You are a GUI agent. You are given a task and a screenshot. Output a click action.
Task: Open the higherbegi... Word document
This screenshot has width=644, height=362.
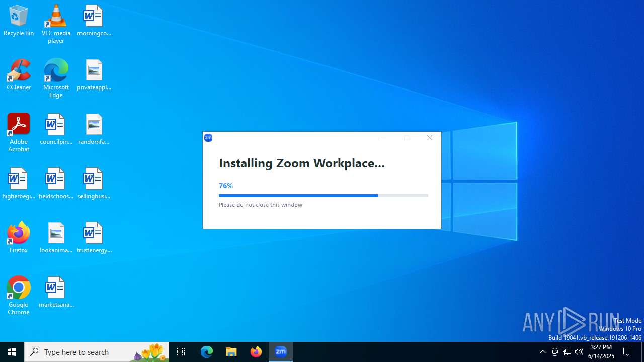tap(19, 184)
